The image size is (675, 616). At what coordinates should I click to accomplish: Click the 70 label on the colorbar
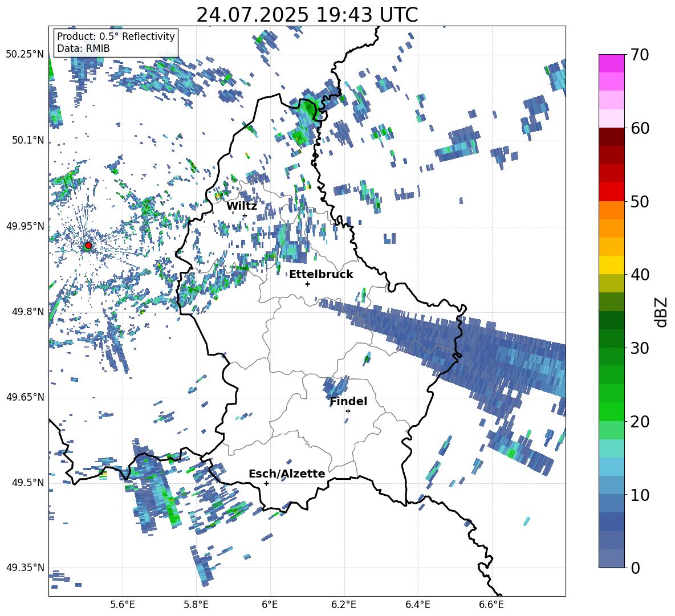(x=640, y=55)
